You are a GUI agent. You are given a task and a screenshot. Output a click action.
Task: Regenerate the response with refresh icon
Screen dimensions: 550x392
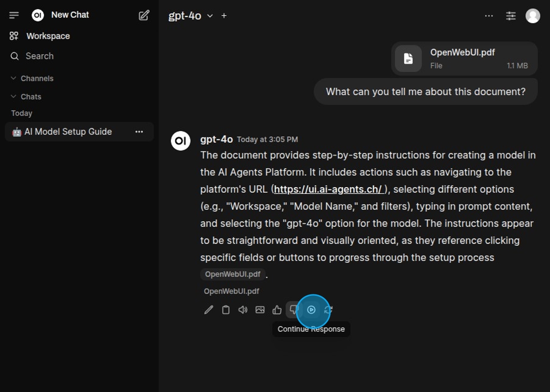point(329,310)
